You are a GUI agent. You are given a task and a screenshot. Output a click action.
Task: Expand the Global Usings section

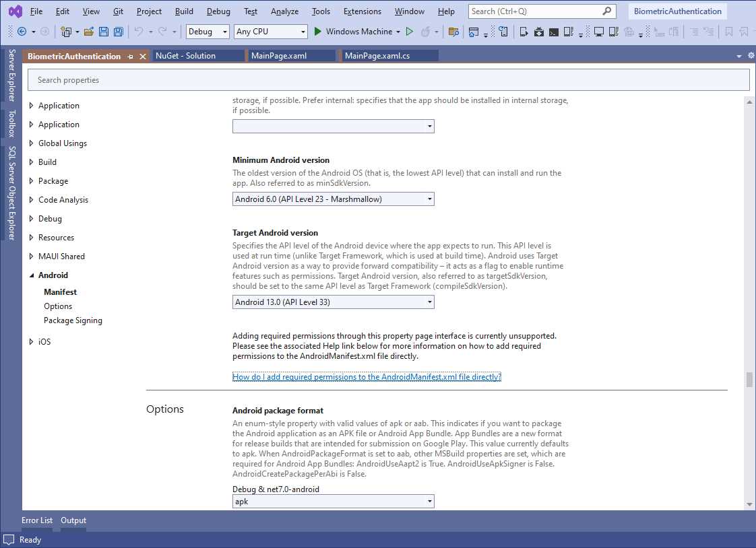(x=31, y=143)
